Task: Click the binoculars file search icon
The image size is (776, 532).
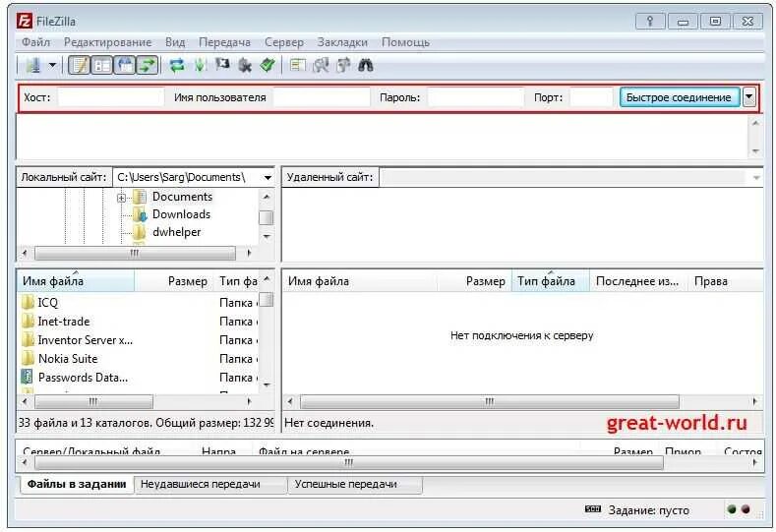Action: click(x=365, y=65)
